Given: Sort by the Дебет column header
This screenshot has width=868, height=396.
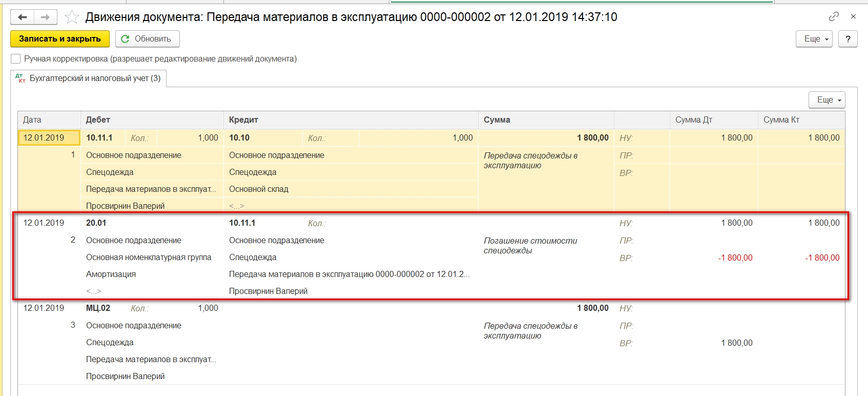Looking at the screenshot, I should (98, 120).
